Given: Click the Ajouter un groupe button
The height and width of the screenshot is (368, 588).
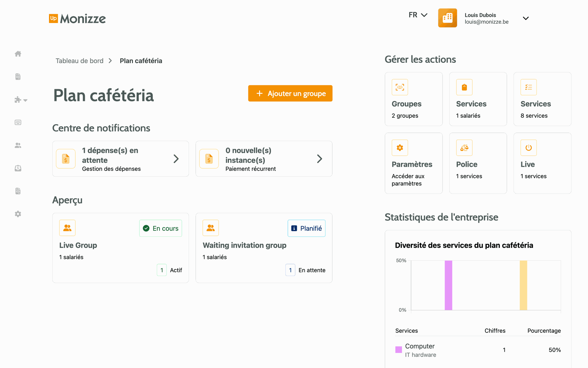Looking at the screenshot, I should [x=290, y=93].
